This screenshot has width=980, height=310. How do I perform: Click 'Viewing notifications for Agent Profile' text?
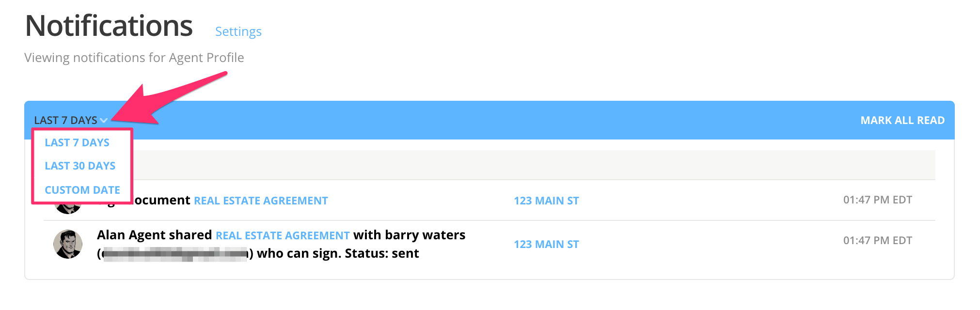(134, 57)
